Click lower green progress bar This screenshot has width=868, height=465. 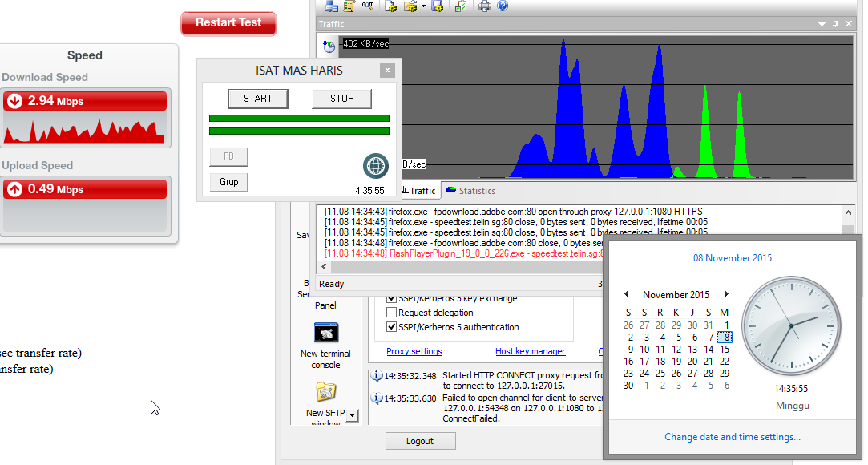pyautogui.click(x=299, y=131)
